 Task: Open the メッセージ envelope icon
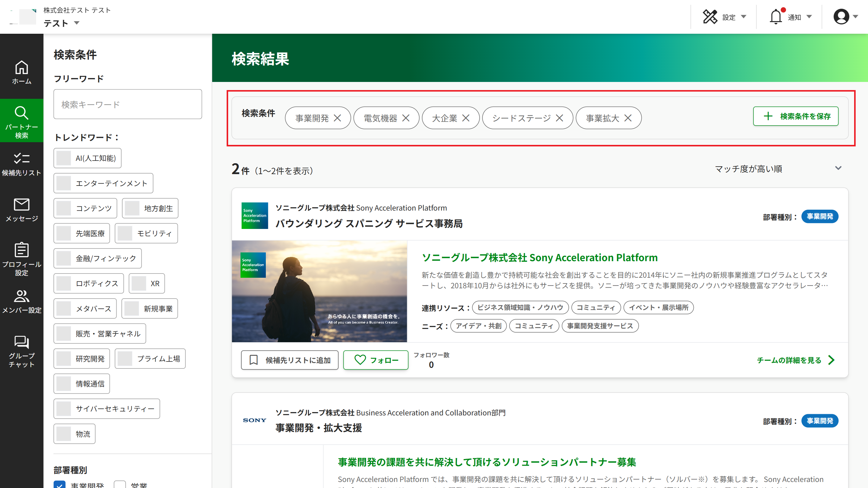point(22,205)
